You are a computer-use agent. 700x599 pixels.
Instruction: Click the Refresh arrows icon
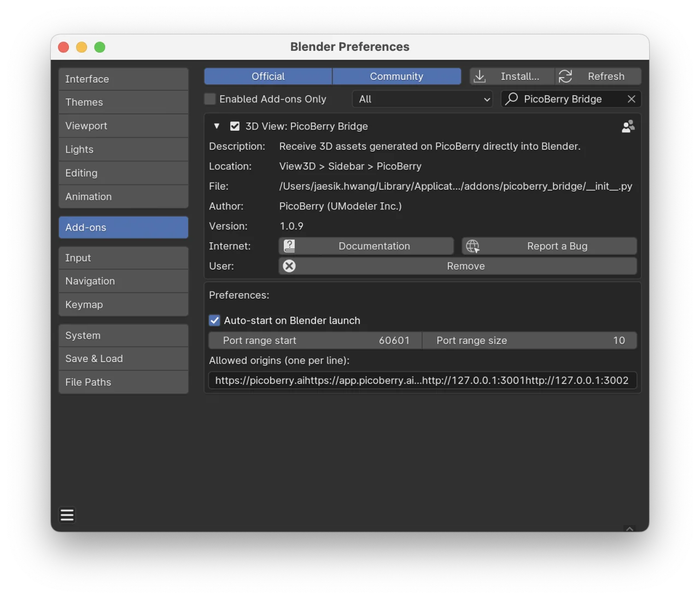click(x=565, y=76)
